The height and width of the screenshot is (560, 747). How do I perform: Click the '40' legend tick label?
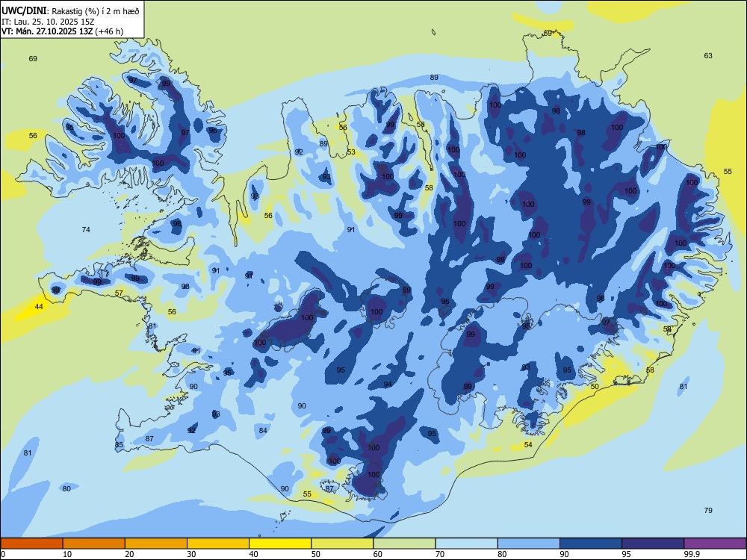(x=254, y=554)
